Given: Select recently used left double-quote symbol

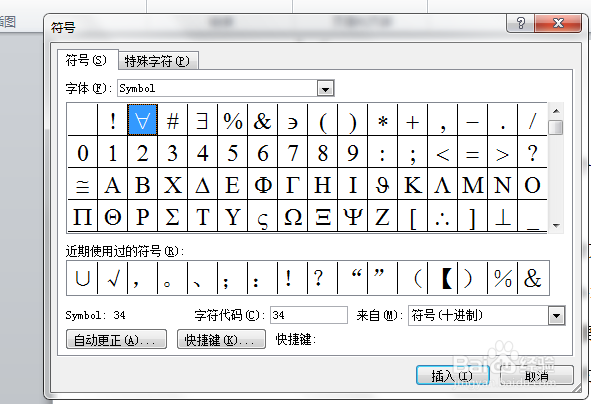Looking at the screenshot, I should (353, 278).
